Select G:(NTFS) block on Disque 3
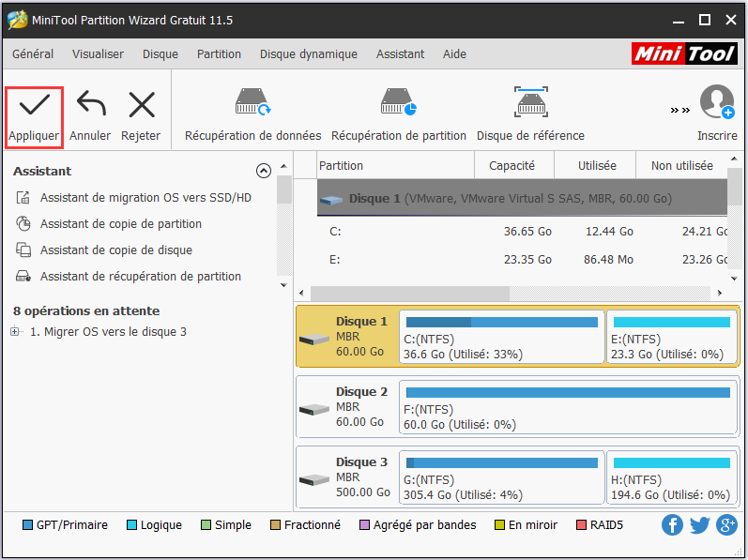 coord(501,477)
